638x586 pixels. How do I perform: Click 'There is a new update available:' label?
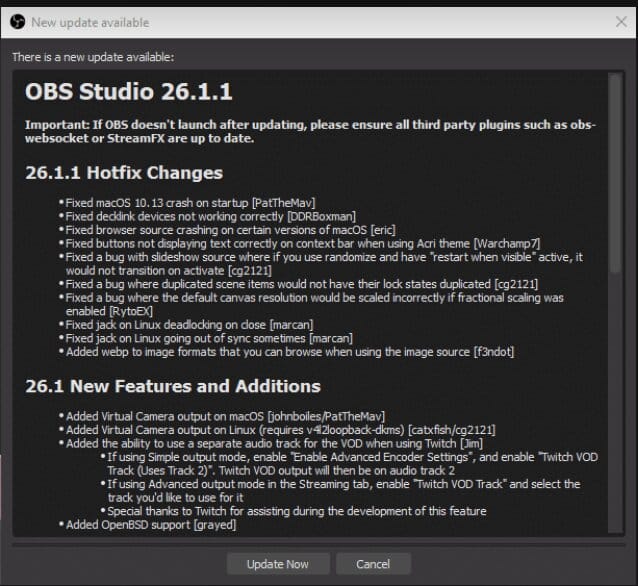[93, 57]
